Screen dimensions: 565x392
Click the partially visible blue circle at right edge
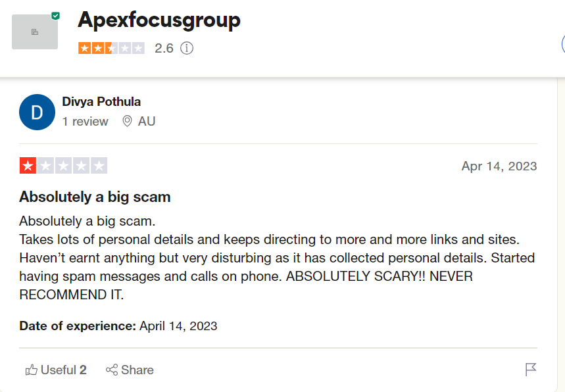pyautogui.click(x=562, y=45)
